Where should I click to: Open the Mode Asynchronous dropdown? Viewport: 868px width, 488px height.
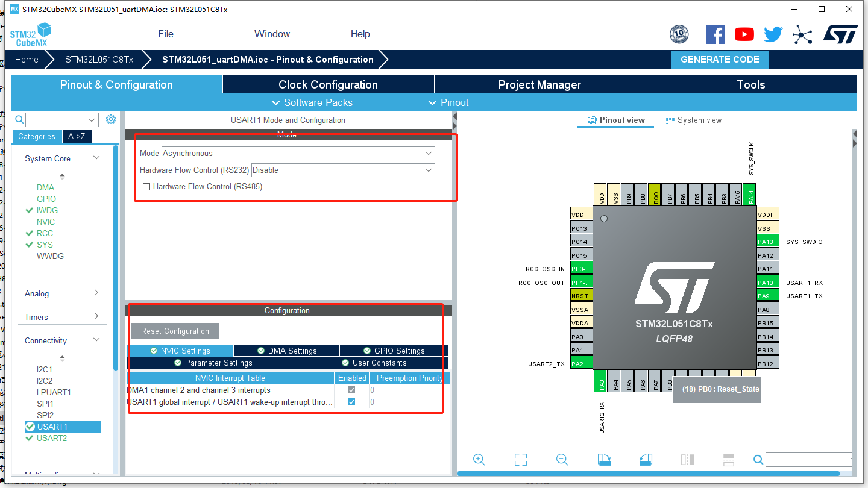pyautogui.click(x=427, y=153)
